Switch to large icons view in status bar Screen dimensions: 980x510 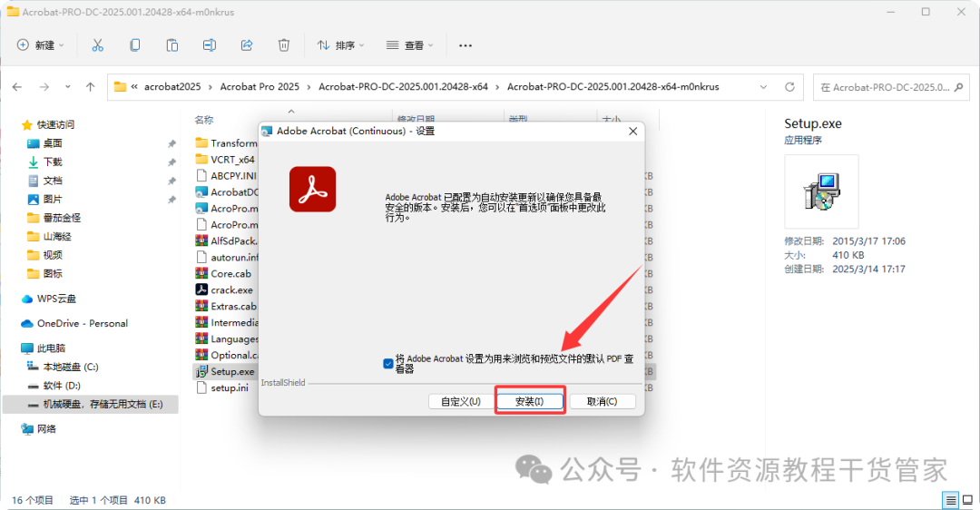tap(967, 500)
